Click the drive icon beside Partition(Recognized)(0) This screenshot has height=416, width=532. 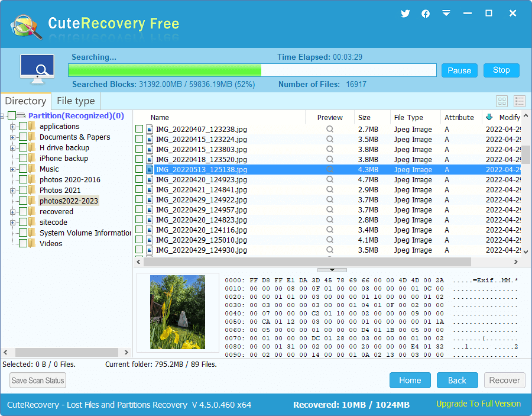point(21,115)
